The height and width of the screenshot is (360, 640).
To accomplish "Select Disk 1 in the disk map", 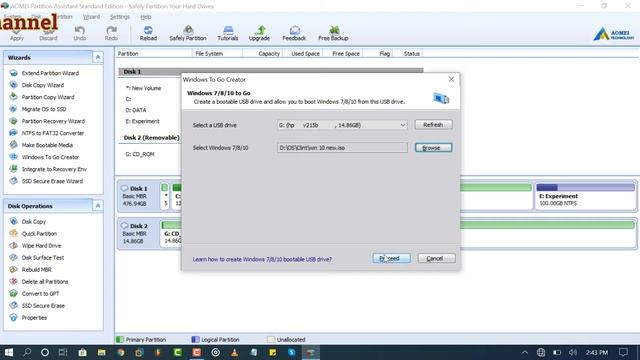I will point(138,196).
